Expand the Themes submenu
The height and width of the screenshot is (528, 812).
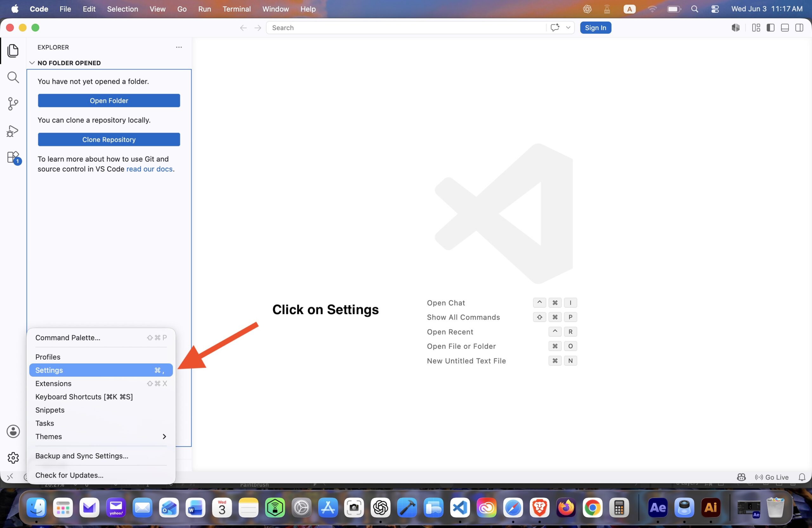click(x=101, y=437)
